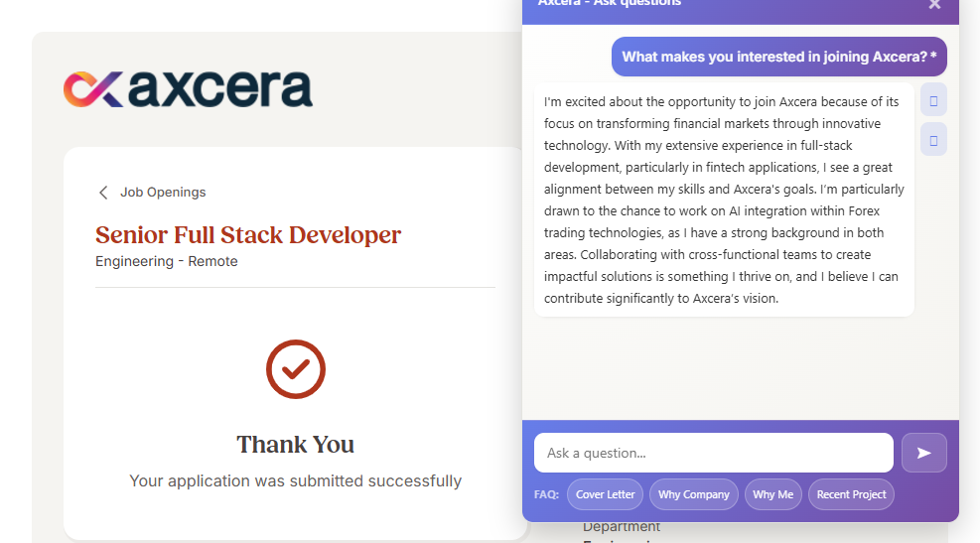Send the question with the arrow button
Viewport: 980px width, 543px height.
923,453
